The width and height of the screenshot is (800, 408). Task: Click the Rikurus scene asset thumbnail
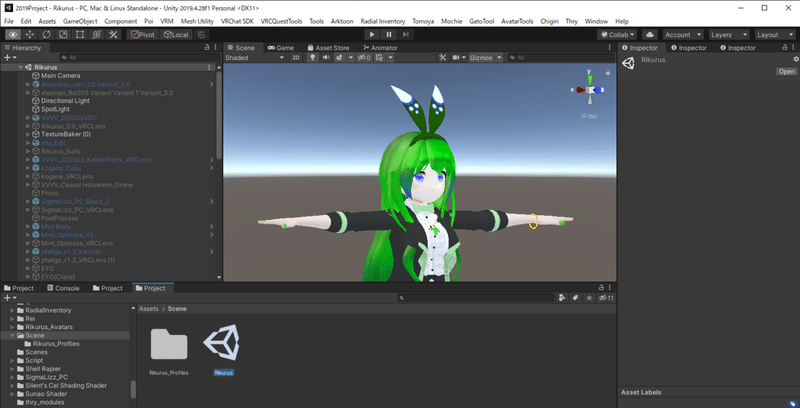coord(223,342)
